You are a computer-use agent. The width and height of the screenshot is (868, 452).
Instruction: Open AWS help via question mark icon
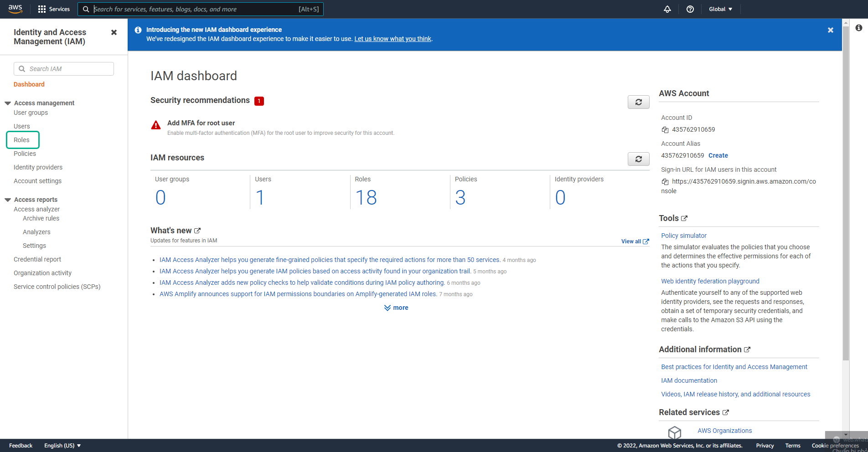(690, 9)
